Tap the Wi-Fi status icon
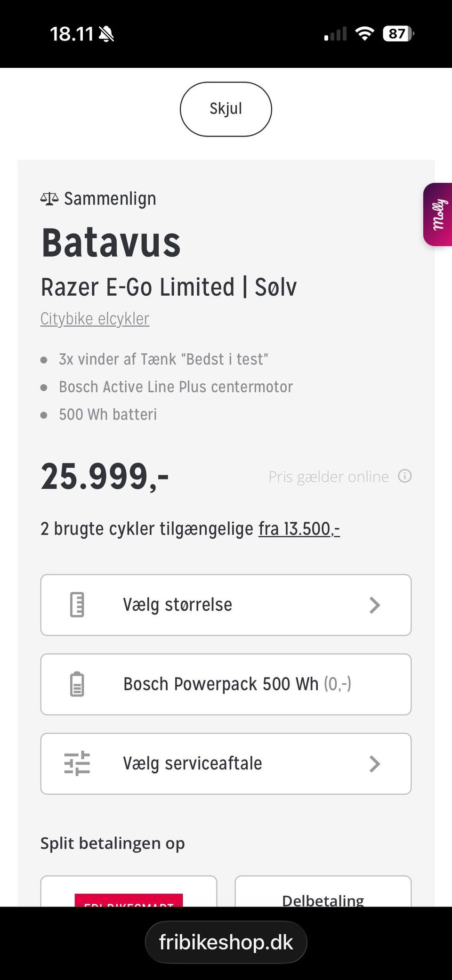 coord(364,34)
